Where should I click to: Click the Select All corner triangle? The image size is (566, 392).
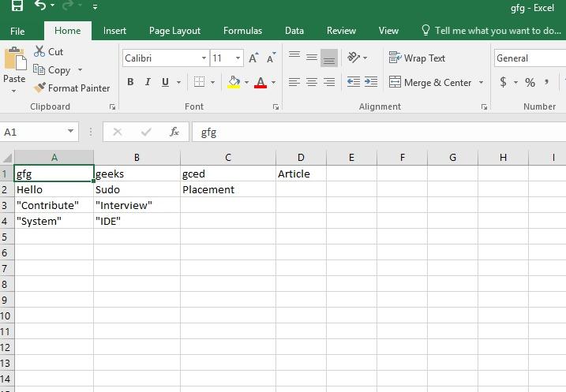(7, 158)
